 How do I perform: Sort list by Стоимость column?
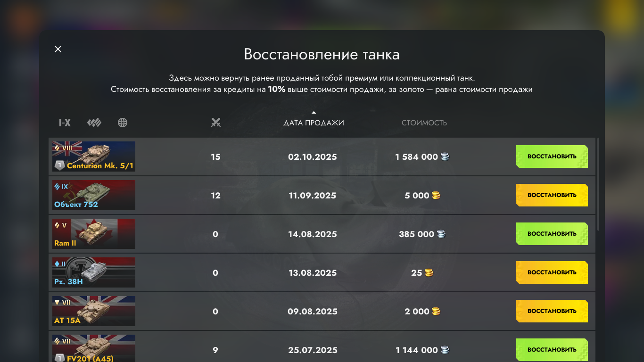[424, 123]
